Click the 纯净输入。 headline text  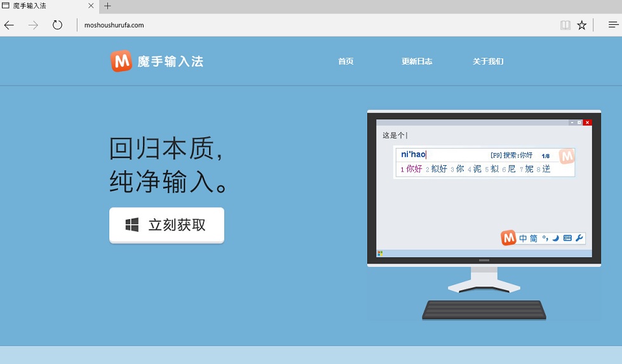[168, 182]
